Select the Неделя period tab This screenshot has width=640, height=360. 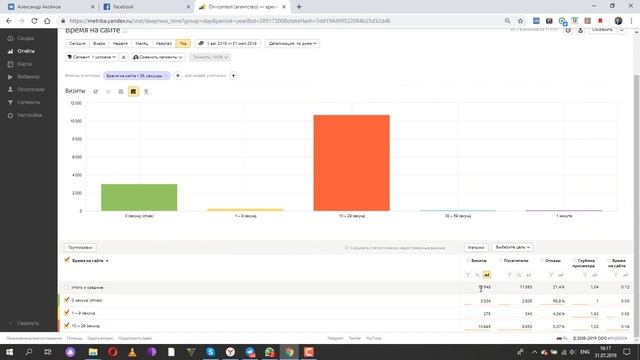pyautogui.click(x=120, y=43)
